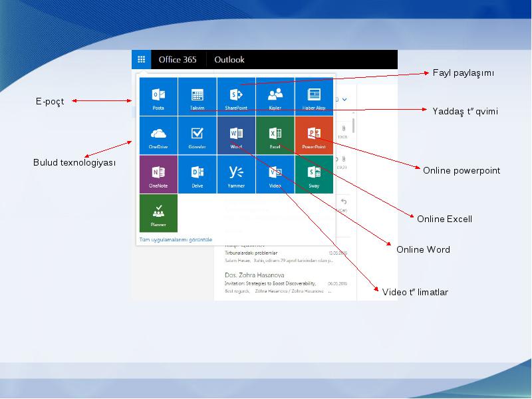532x399 pixels.
Task: Launch the Sway tile
Action: 314,174
